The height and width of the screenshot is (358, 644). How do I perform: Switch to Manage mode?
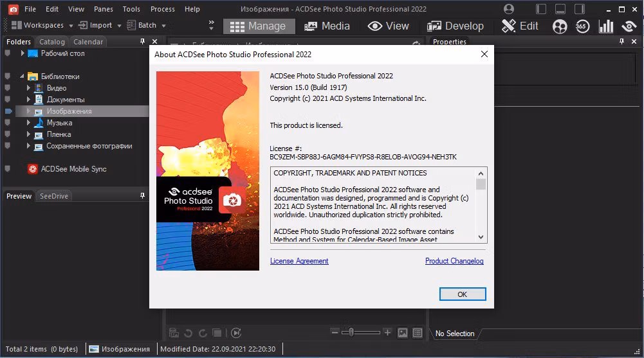click(259, 26)
